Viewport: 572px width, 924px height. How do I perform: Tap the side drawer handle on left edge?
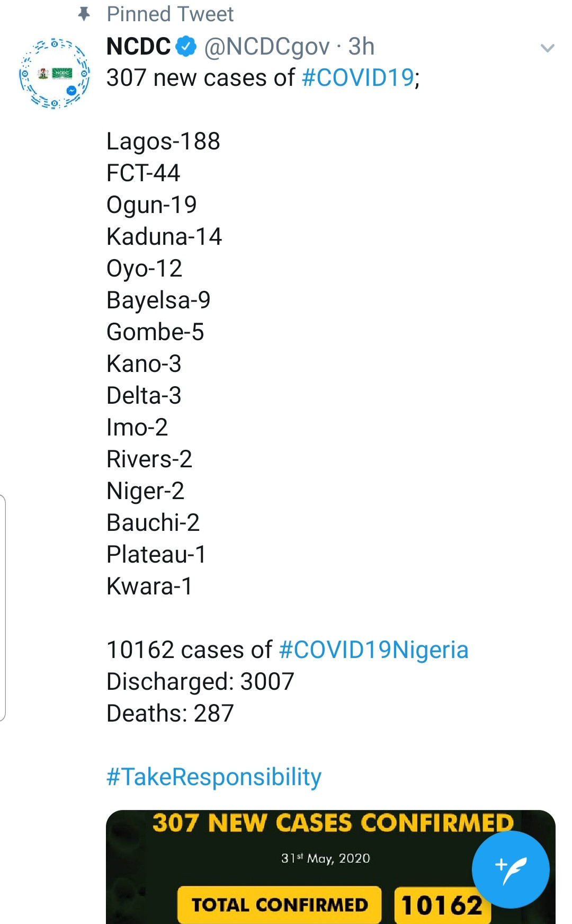(x=3, y=608)
